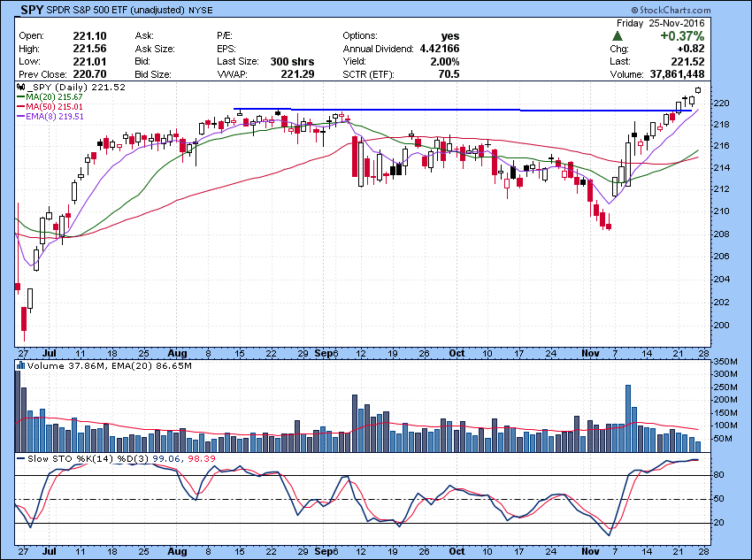
Task: Click the 350M label on the volume axis
Action: pyautogui.click(x=725, y=362)
